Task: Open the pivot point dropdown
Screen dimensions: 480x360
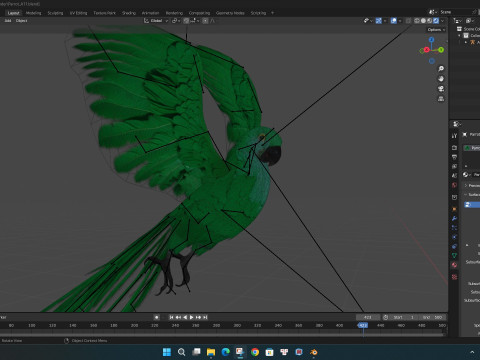Action: coord(176,21)
